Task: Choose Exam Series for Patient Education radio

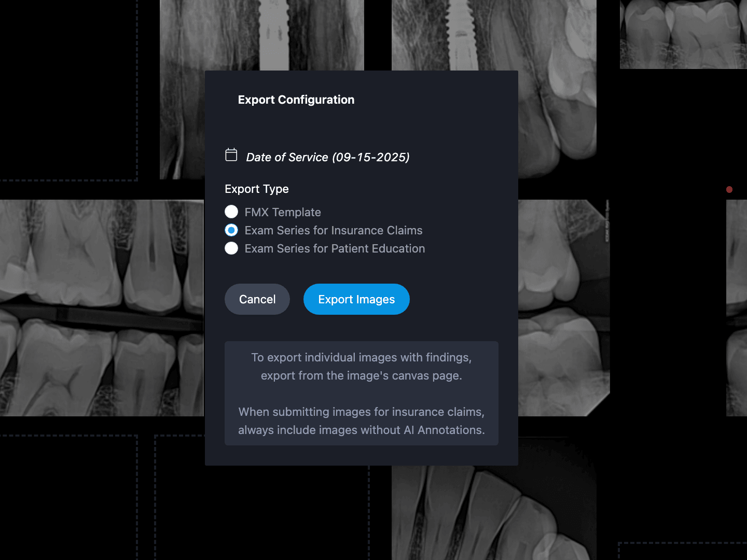Action: (231, 248)
